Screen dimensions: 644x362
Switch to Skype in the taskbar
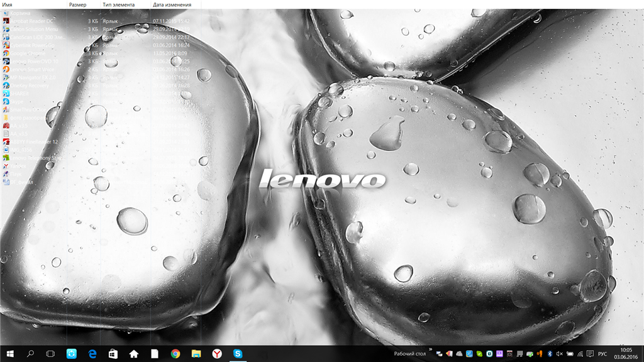click(x=238, y=354)
